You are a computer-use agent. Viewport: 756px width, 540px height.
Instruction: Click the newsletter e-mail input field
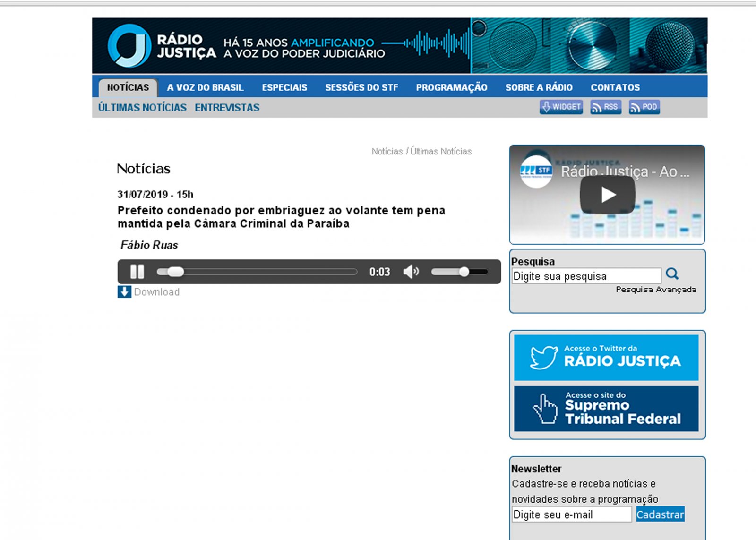pyautogui.click(x=571, y=514)
